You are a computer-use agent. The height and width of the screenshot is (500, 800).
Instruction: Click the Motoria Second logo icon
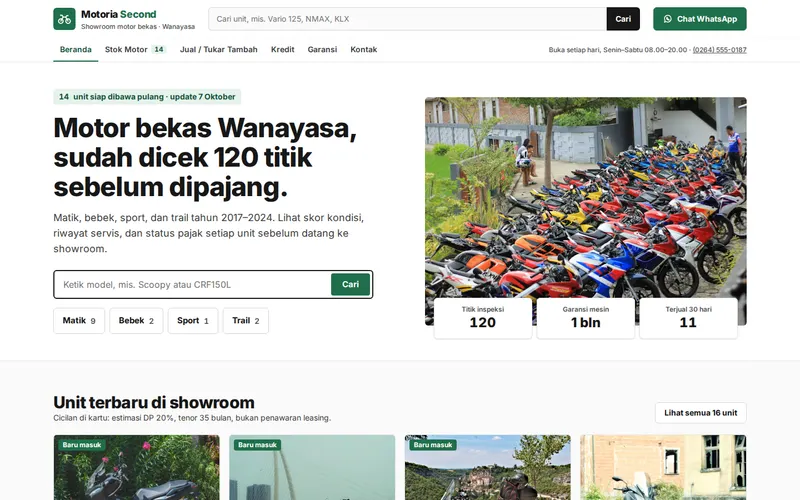tap(64, 19)
